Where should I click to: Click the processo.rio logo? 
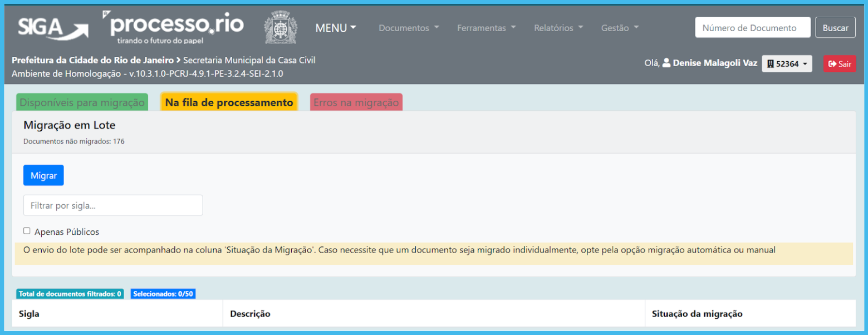[x=174, y=27]
